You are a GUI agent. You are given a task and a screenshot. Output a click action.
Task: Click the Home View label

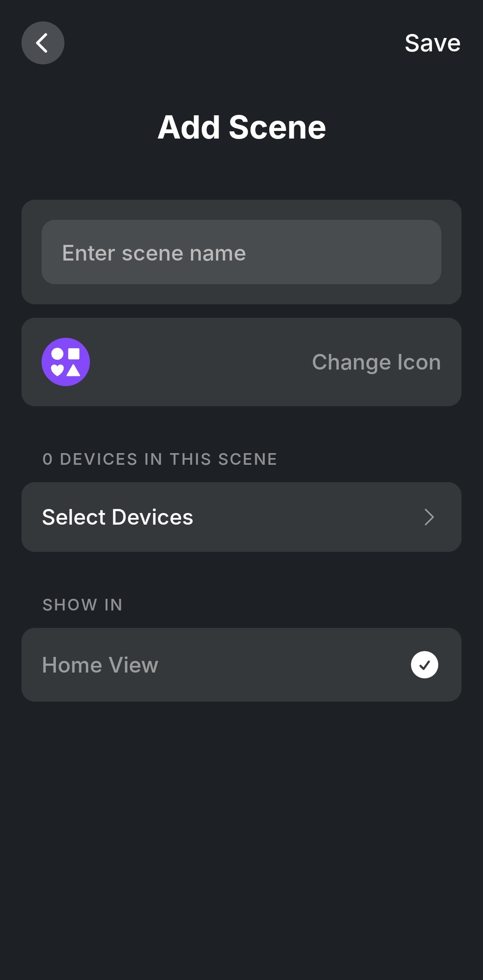tap(100, 665)
